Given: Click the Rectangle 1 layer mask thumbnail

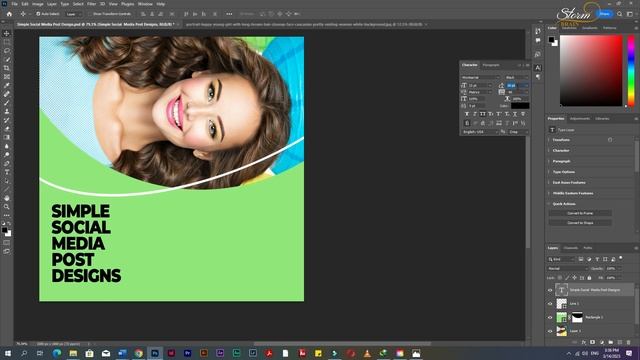Looking at the screenshot, I should click(577, 317).
